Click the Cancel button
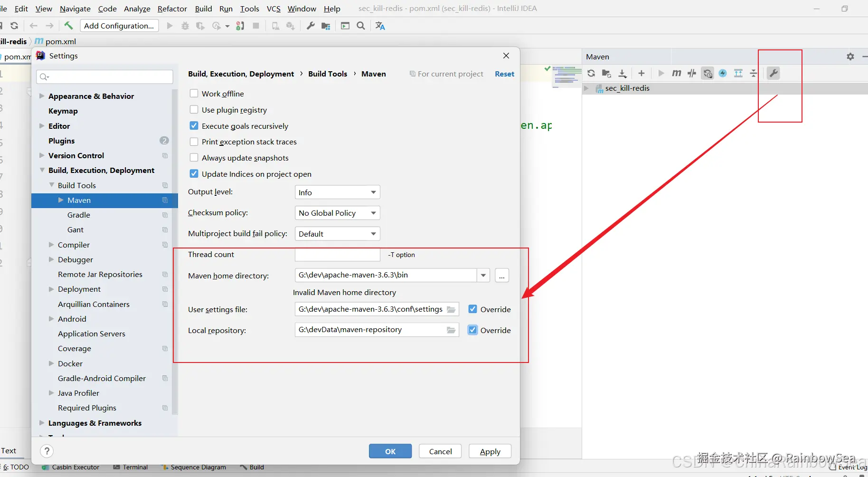Image resolution: width=868 pixels, height=477 pixels. 440,451
